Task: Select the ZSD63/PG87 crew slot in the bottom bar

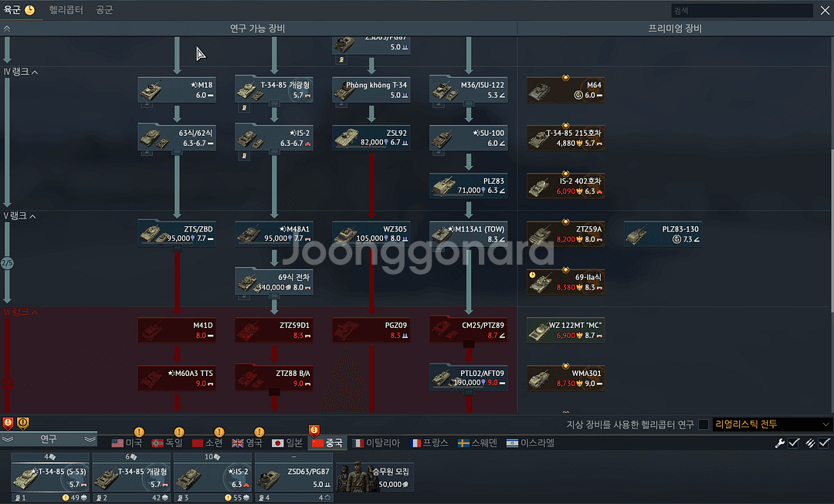Action: pos(293,478)
